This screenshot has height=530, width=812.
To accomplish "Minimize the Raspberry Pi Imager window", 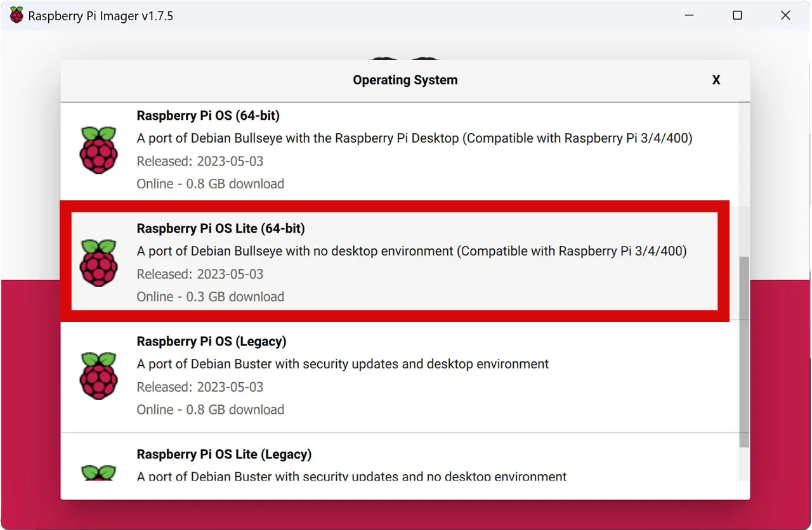I will (x=689, y=15).
